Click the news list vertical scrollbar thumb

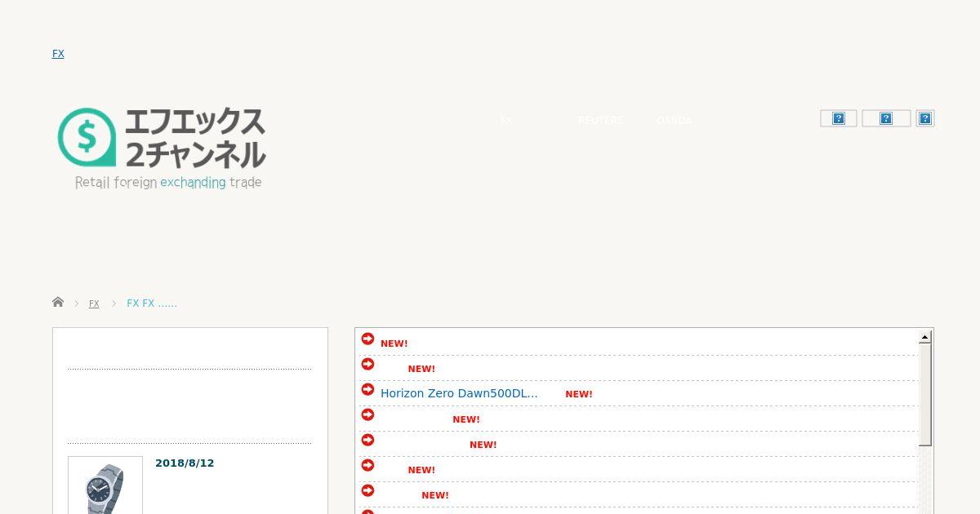(925, 394)
